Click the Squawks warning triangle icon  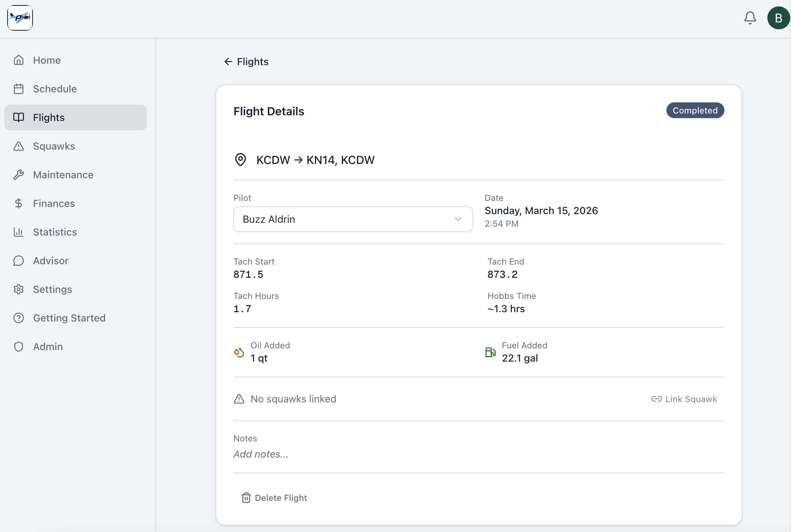(x=19, y=146)
